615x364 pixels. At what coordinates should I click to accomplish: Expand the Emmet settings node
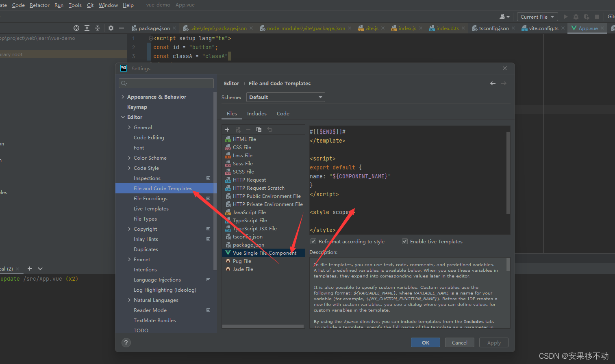click(x=130, y=259)
